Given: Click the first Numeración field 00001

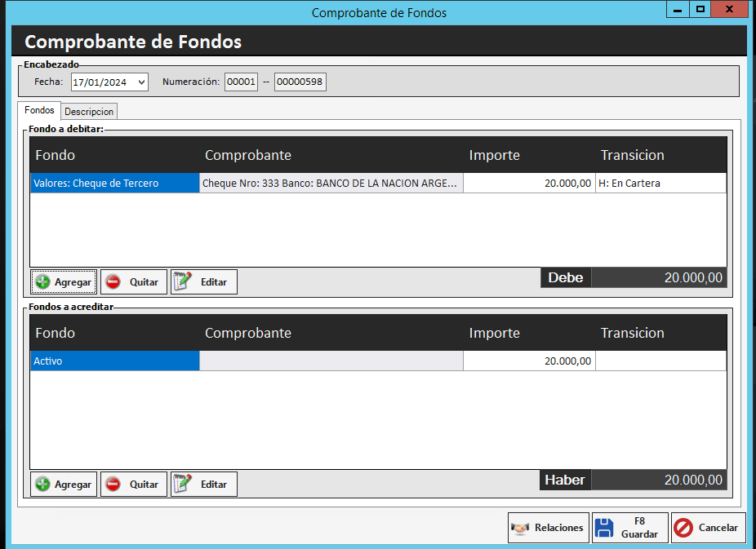Looking at the screenshot, I should (x=241, y=82).
